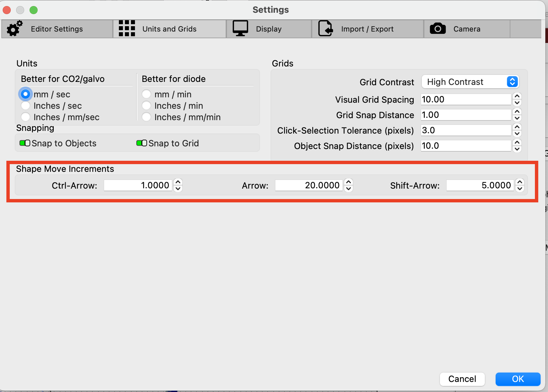Select the mm / min units option
Viewport: 548px width, 392px height.
point(146,94)
